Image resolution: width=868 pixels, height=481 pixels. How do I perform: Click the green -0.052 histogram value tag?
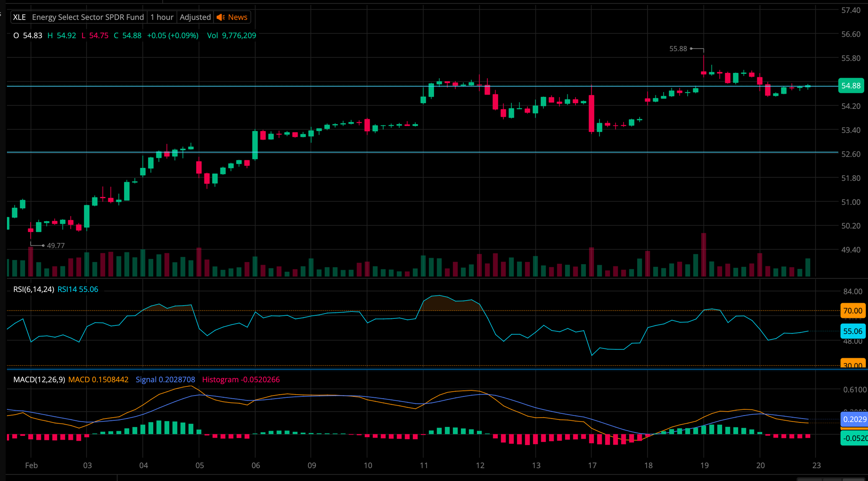(x=854, y=438)
